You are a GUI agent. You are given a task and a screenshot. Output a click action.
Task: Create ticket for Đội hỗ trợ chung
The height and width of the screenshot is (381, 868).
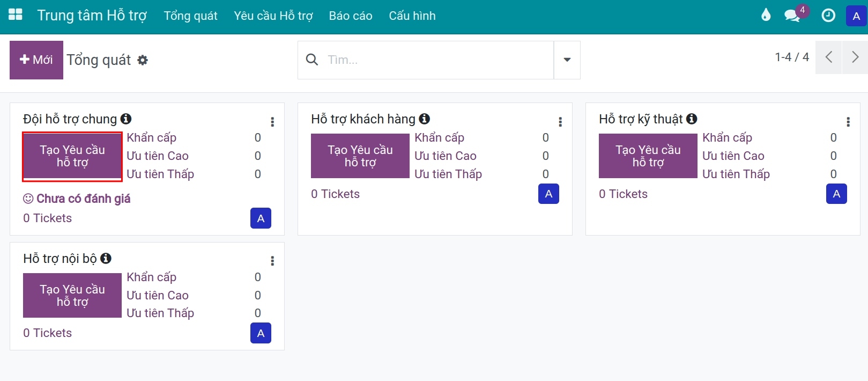(x=72, y=156)
